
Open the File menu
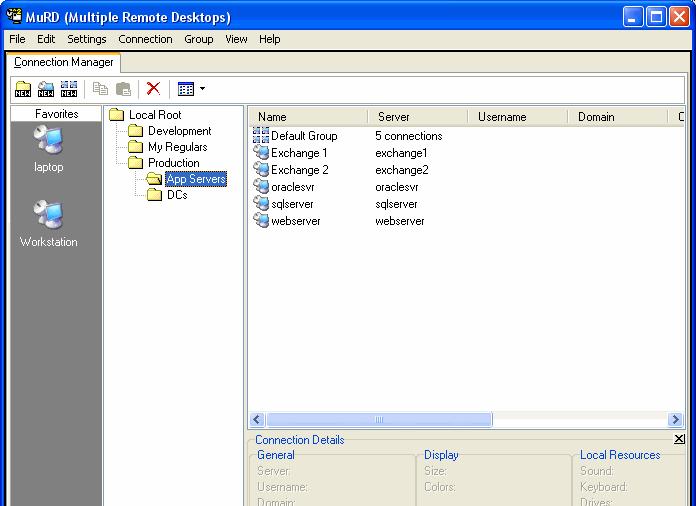17,39
